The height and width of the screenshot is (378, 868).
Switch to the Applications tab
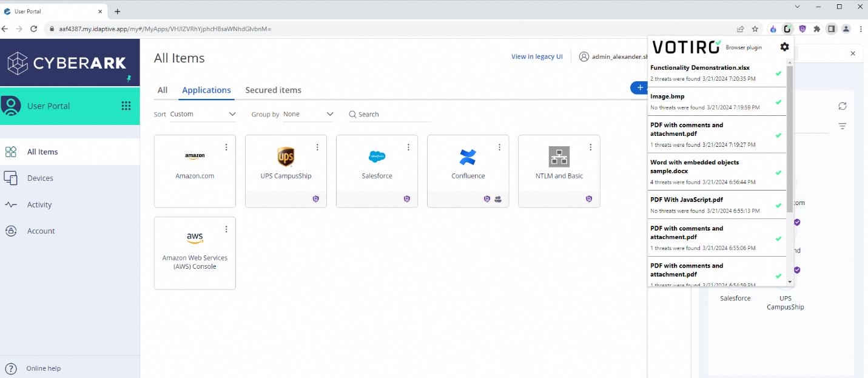[x=206, y=90]
